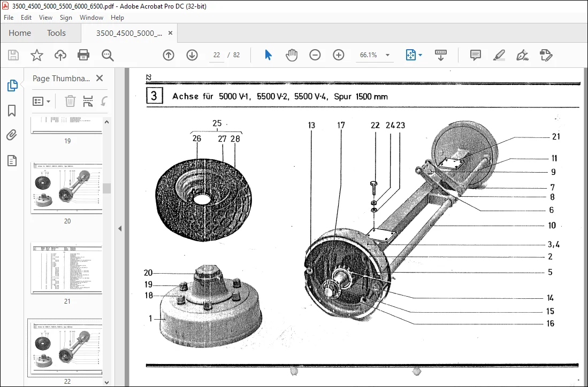Open zoom level 66.1% dropdown

pos(388,55)
